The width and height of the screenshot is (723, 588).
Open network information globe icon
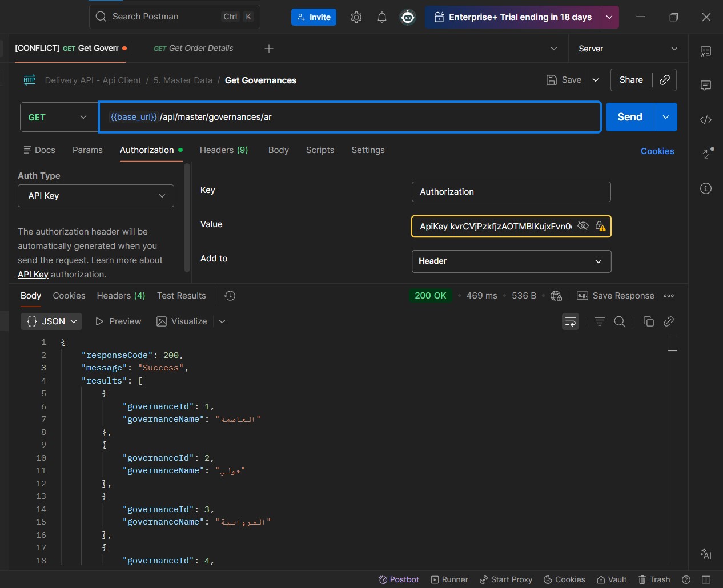(x=556, y=296)
